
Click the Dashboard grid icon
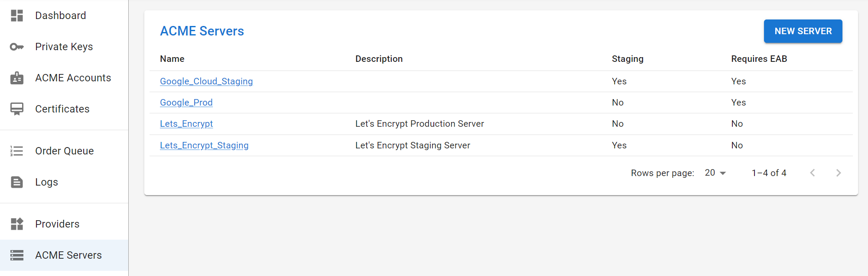pos(17,16)
